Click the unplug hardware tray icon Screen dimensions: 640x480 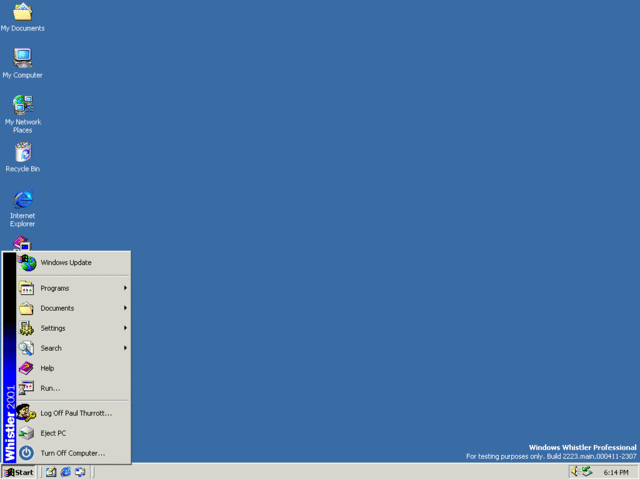click(587, 471)
